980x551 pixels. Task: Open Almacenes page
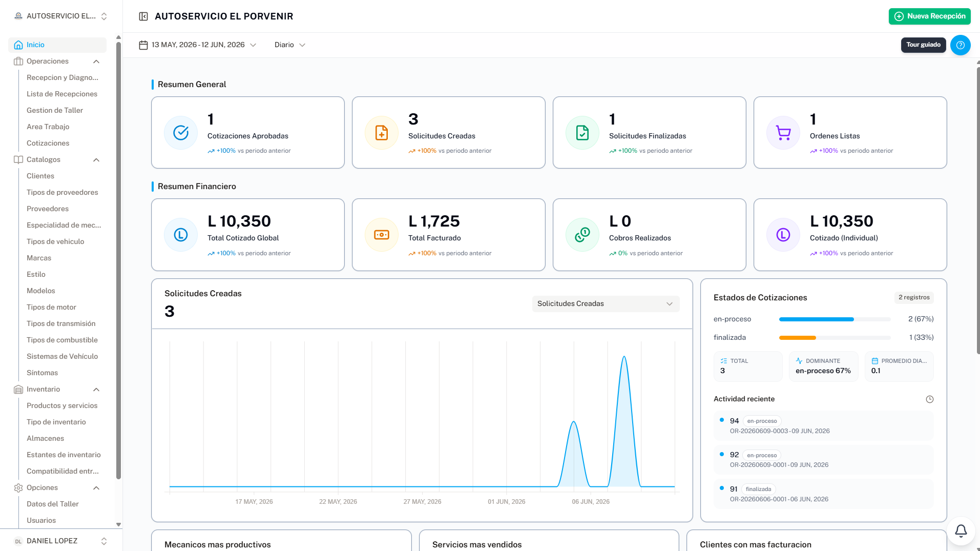[46, 439]
